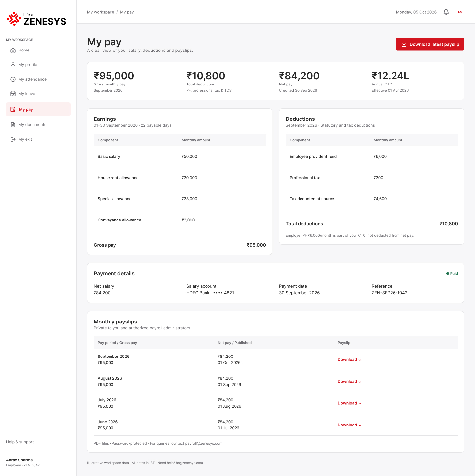The width and height of the screenshot is (475, 476).
Task: Select Tax deducted at source label
Action: [312, 199]
